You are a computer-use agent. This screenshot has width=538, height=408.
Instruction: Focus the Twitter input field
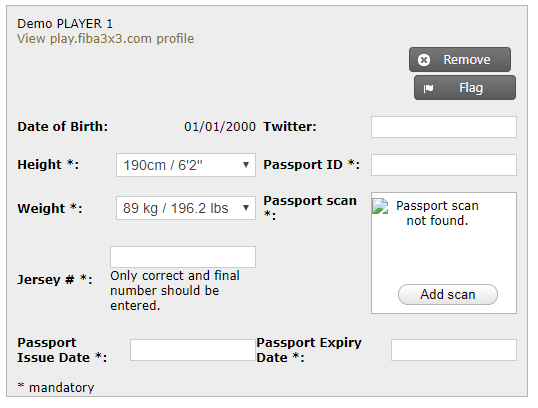coord(444,127)
